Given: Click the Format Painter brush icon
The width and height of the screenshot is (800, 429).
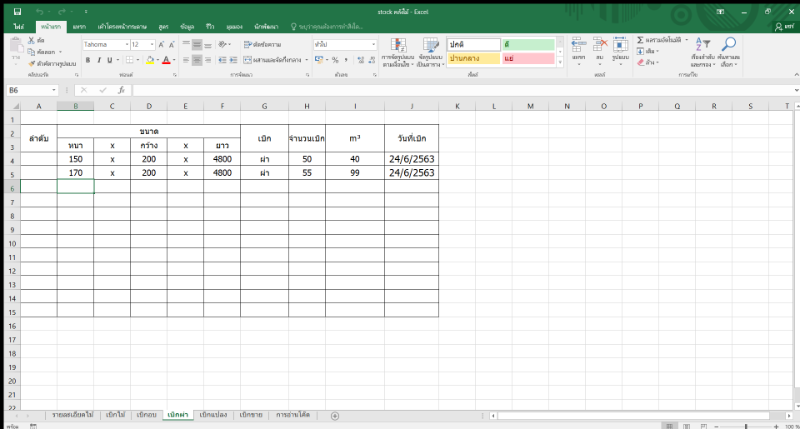Looking at the screenshot, I should 32,63.
